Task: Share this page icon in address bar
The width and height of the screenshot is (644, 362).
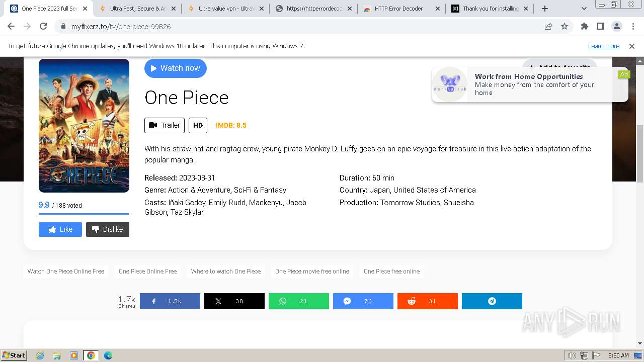Action: click(x=548, y=27)
